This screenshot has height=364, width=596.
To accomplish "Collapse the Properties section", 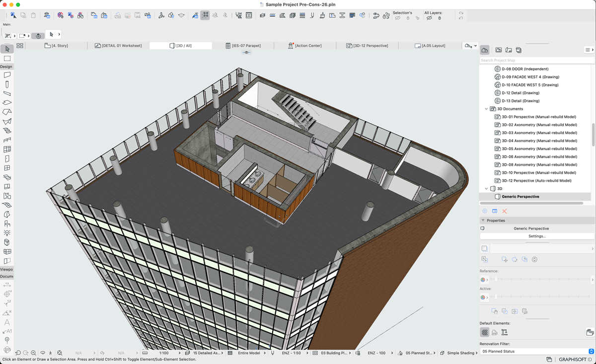I will 483,220.
